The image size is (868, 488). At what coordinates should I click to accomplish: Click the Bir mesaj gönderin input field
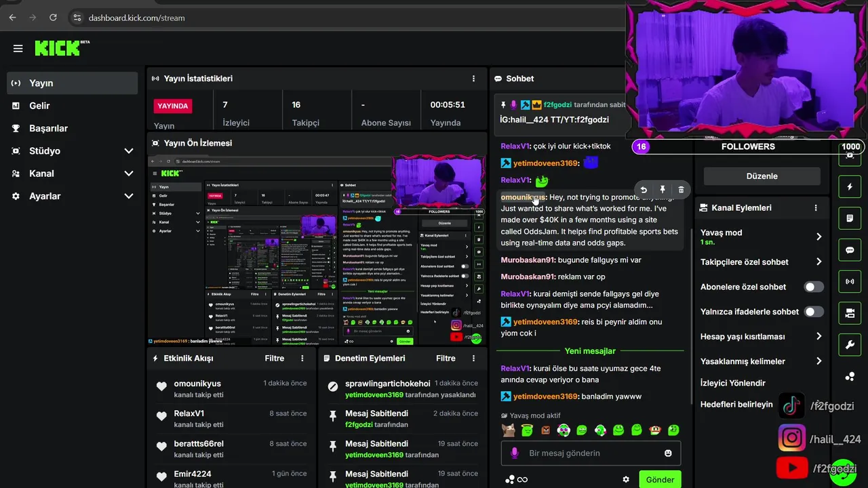tap(591, 453)
